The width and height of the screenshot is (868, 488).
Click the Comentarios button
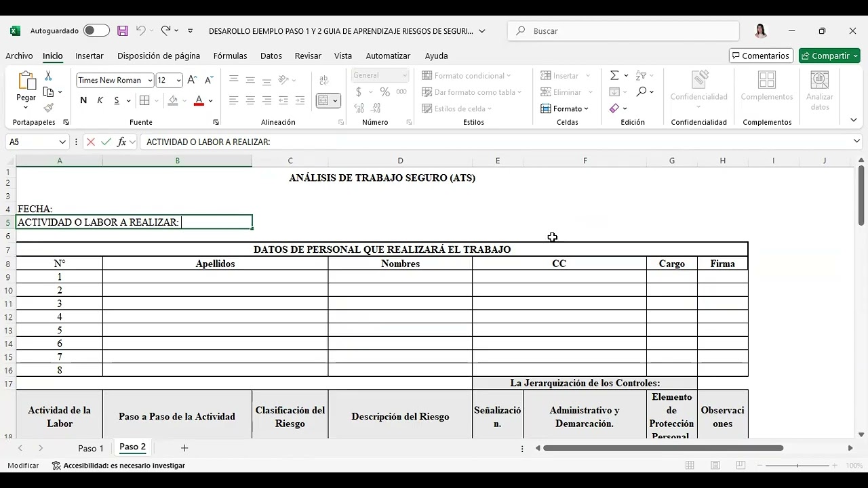761,56
